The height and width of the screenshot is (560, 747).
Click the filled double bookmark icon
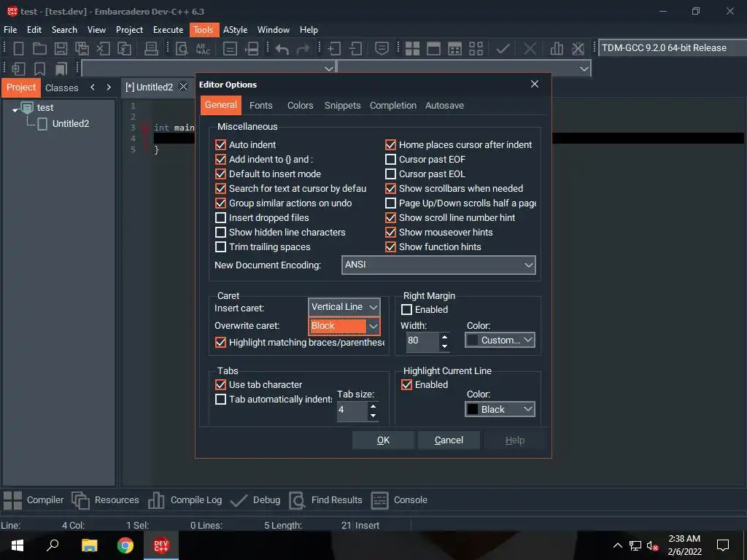61,69
